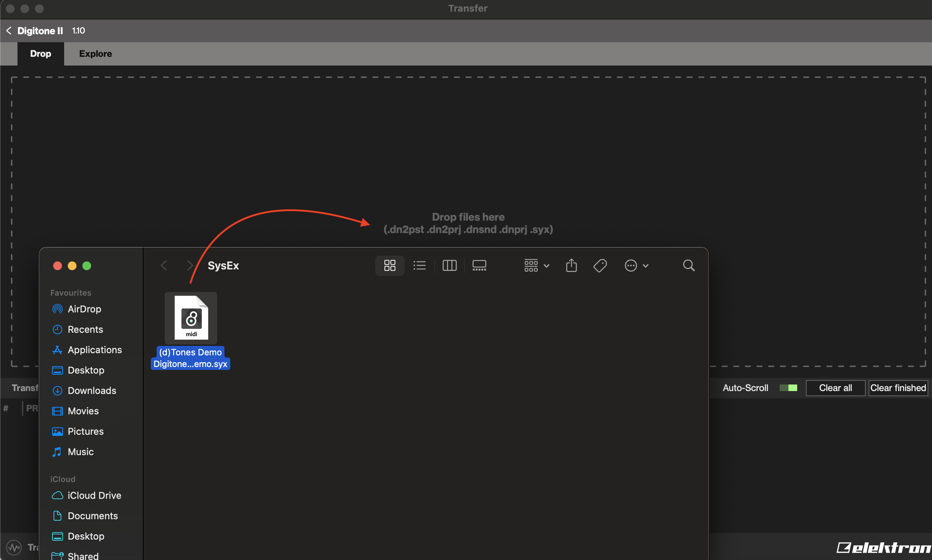Screen dimensions: 932x560
Task: Click the Finder forward chevron
Action: [x=189, y=266]
